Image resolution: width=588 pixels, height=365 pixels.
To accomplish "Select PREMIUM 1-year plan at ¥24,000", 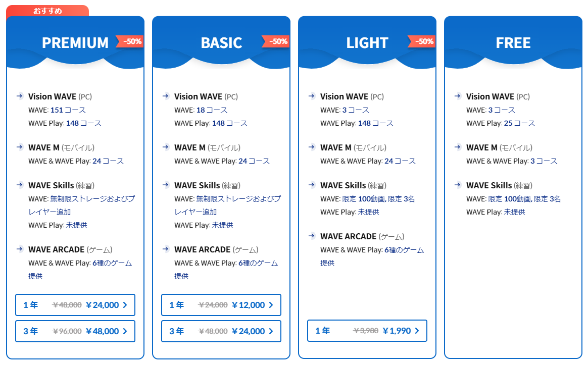I will point(75,305).
